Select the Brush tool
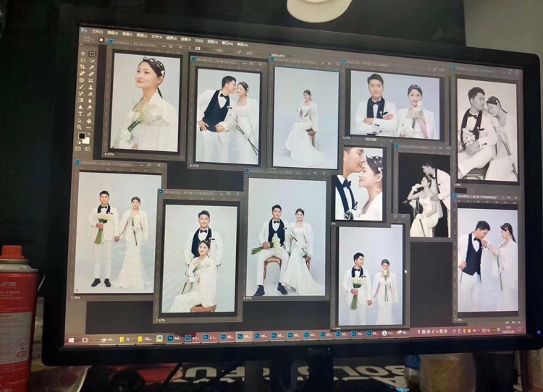Screen dimensions: 543x392 pyautogui.click(x=81, y=87)
